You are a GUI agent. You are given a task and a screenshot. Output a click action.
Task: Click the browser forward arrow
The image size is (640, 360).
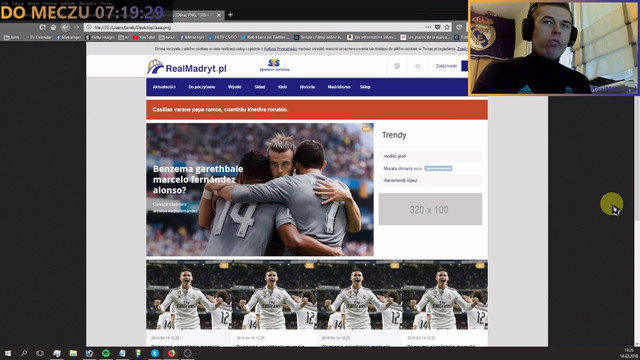(76, 27)
